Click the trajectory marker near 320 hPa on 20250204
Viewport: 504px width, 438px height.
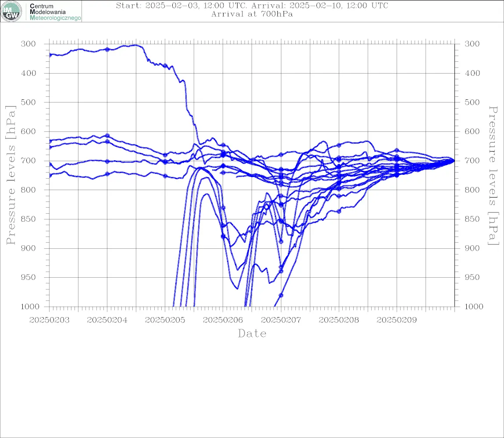pos(107,49)
